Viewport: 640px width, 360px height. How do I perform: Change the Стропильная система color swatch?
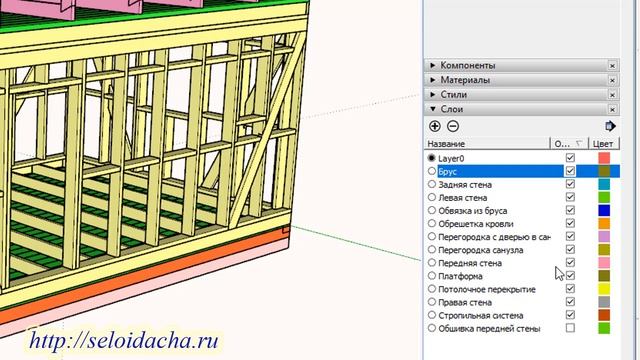coord(604,315)
